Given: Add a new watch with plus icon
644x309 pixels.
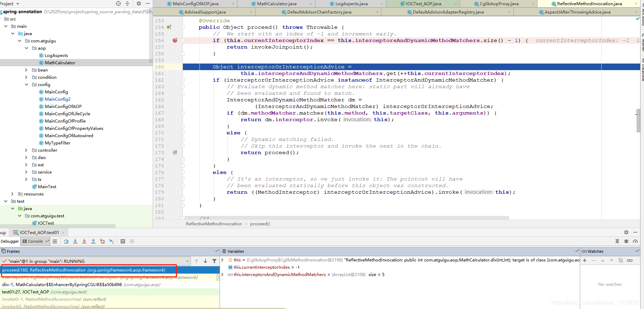Looking at the screenshot, I should (x=585, y=260).
